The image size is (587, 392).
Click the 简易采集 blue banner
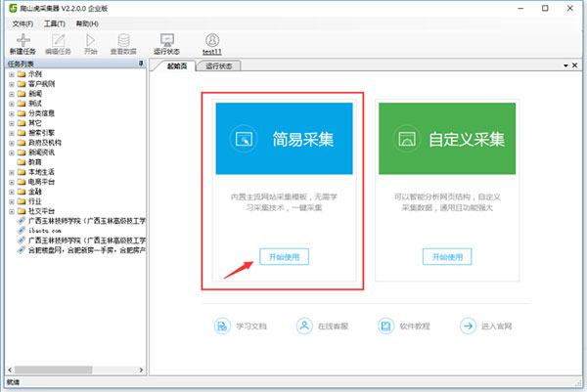coord(284,139)
